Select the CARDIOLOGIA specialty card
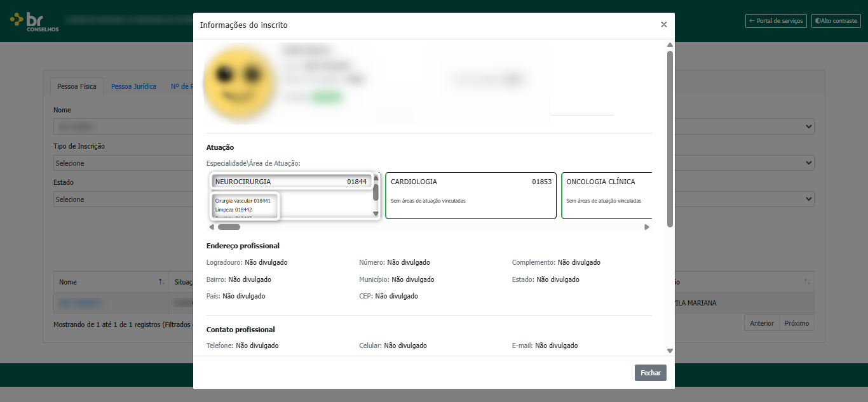 (x=471, y=196)
